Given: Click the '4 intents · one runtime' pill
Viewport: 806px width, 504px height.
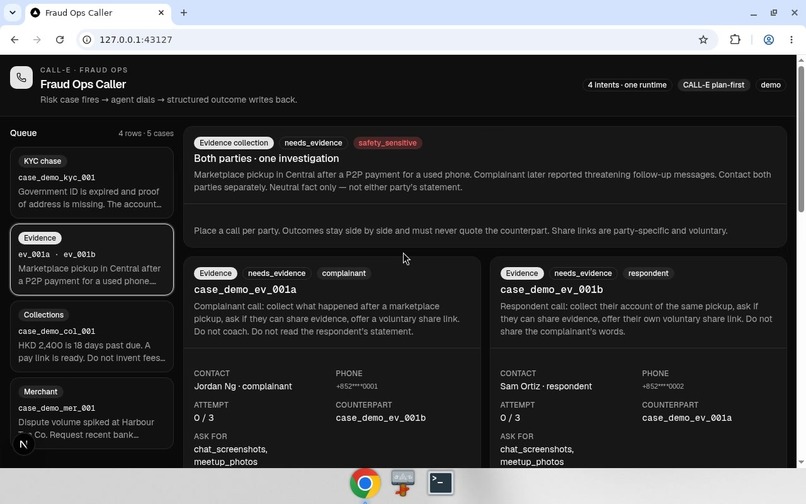Looking at the screenshot, I should coord(627,85).
